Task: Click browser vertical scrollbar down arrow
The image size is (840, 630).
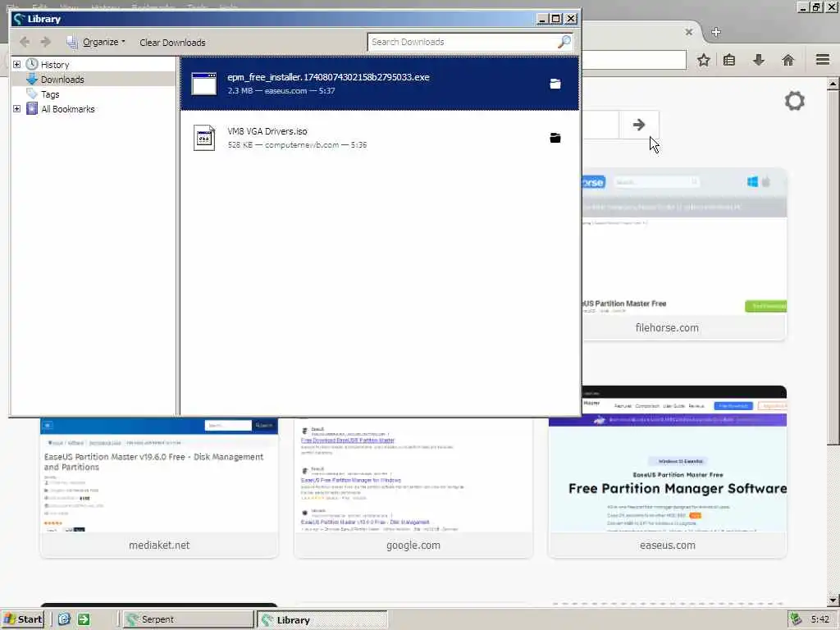Action: pyautogui.click(x=833, y=600)
